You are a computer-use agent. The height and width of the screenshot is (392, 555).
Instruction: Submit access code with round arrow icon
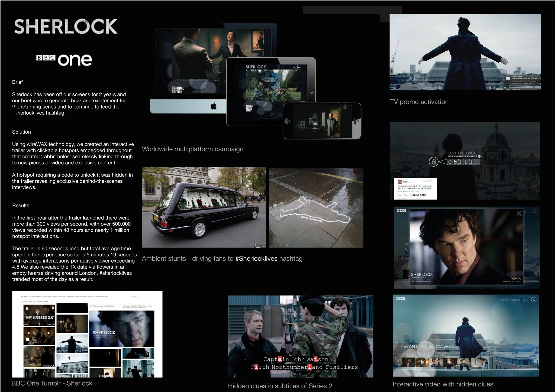click(x=479, y=156)
